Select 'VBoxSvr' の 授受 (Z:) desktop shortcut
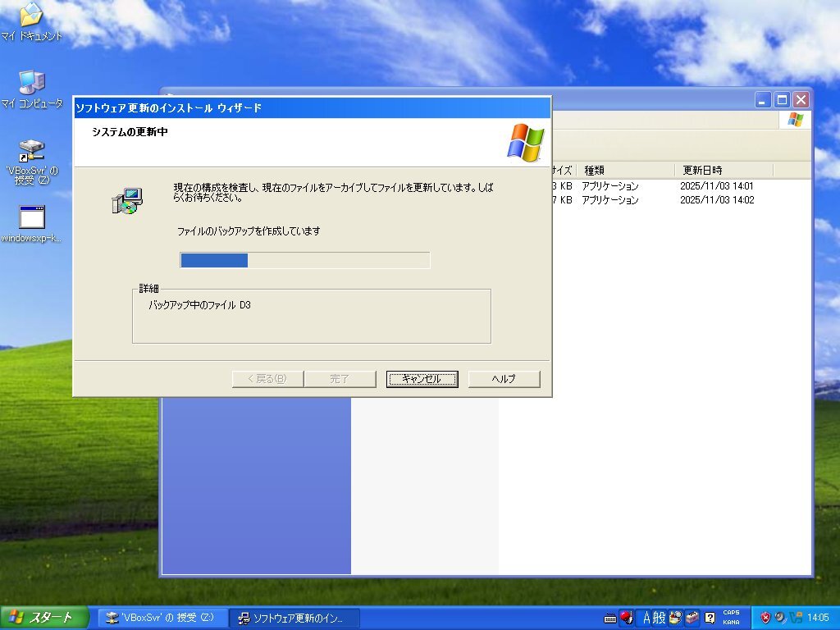The height and width of the screenshot is (630, 840). 32,162
